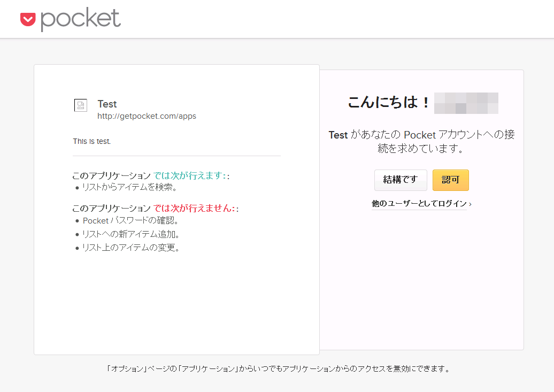Click the リストからアイテムを検索 permission line
This screenshot has height=392, width=554.
pyautogui.click(x=129, y=187)
